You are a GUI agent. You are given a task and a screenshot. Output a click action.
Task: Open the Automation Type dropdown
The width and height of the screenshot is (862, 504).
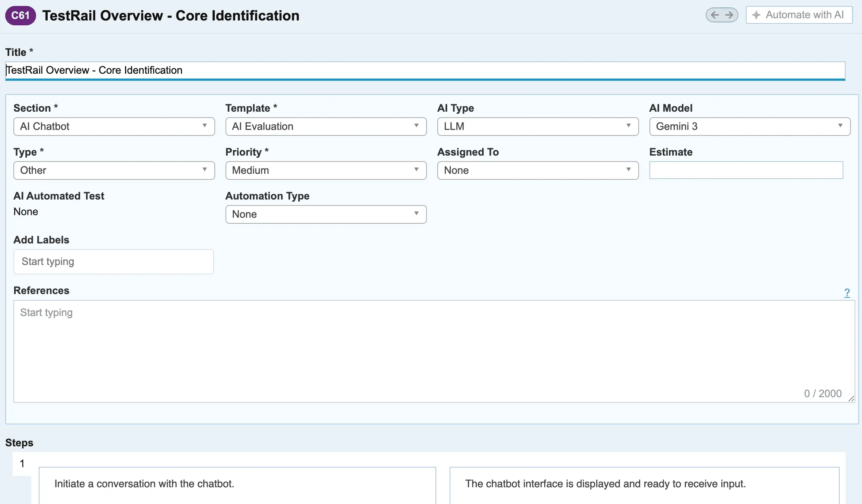coord(326,214)
